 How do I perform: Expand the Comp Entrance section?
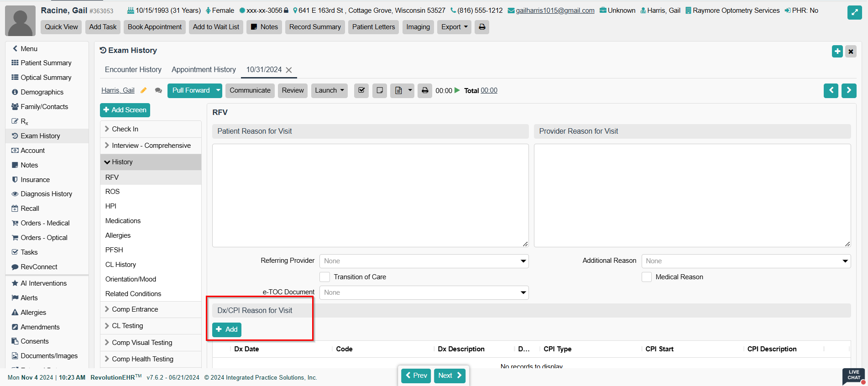click(135, 309)
